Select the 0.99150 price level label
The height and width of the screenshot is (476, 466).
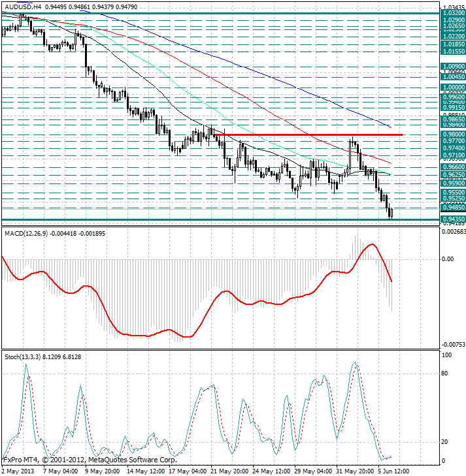(453, 108)
